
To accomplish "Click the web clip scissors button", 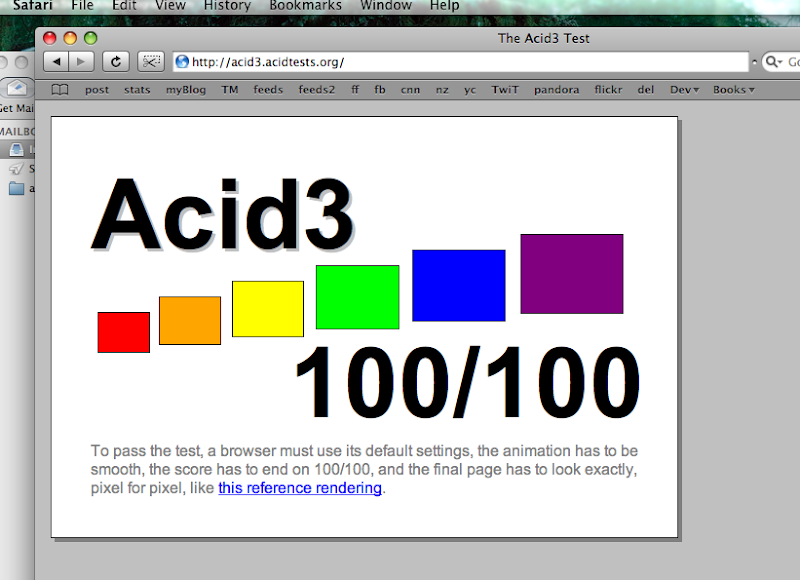I will click(x=151, y=62).
